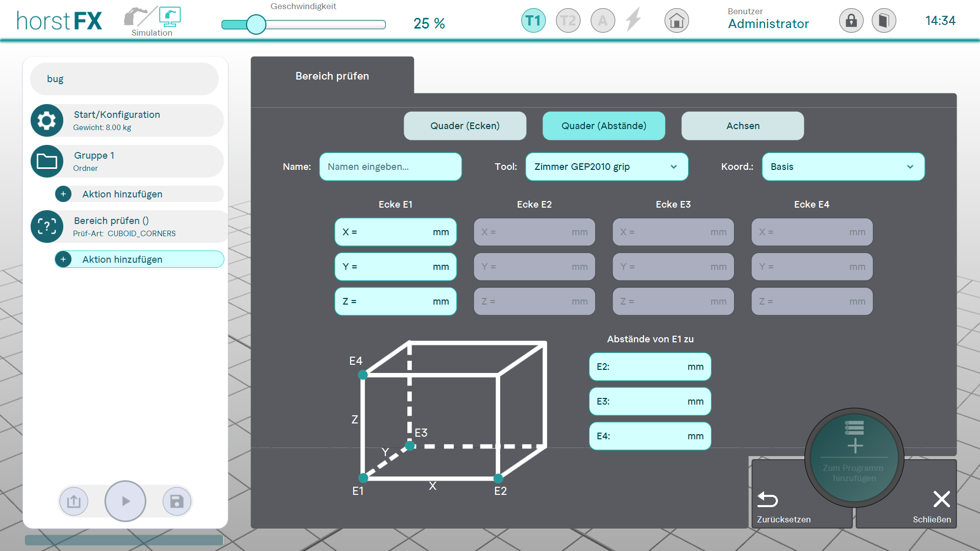Click the home position icon

tap(676, 21)
